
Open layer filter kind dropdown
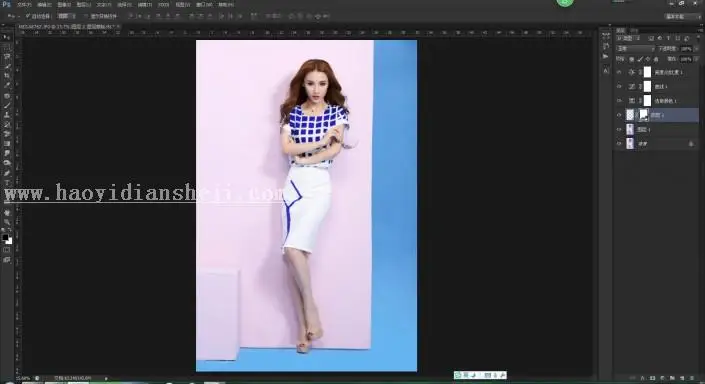coord(628,39)
